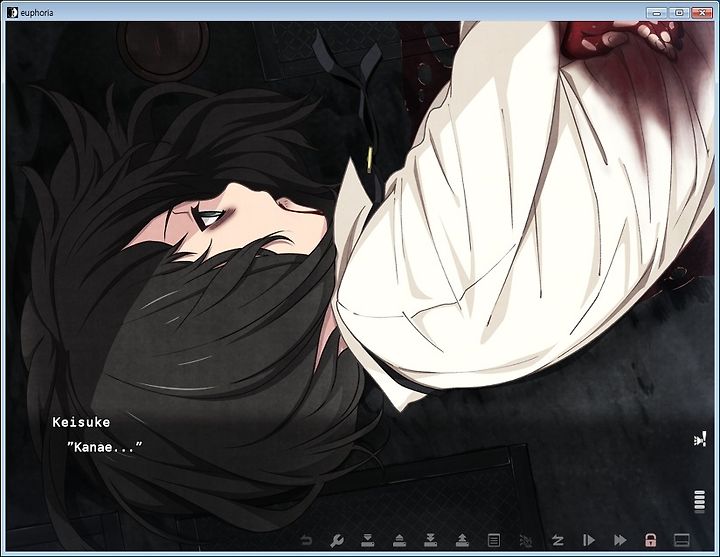Minimize the euphoria window

657,13
